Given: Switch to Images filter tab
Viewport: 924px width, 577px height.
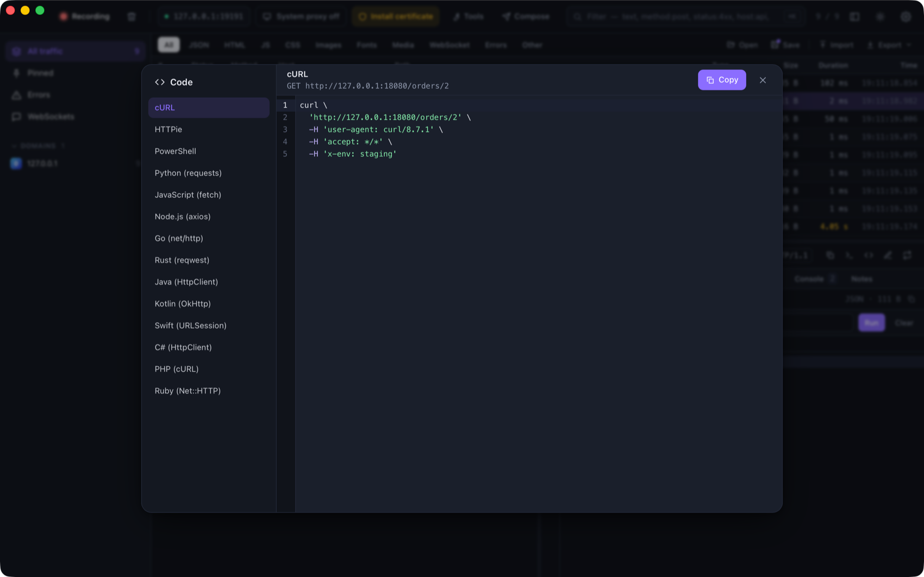Looking at the screenshot, I should [x=328, y=45].
